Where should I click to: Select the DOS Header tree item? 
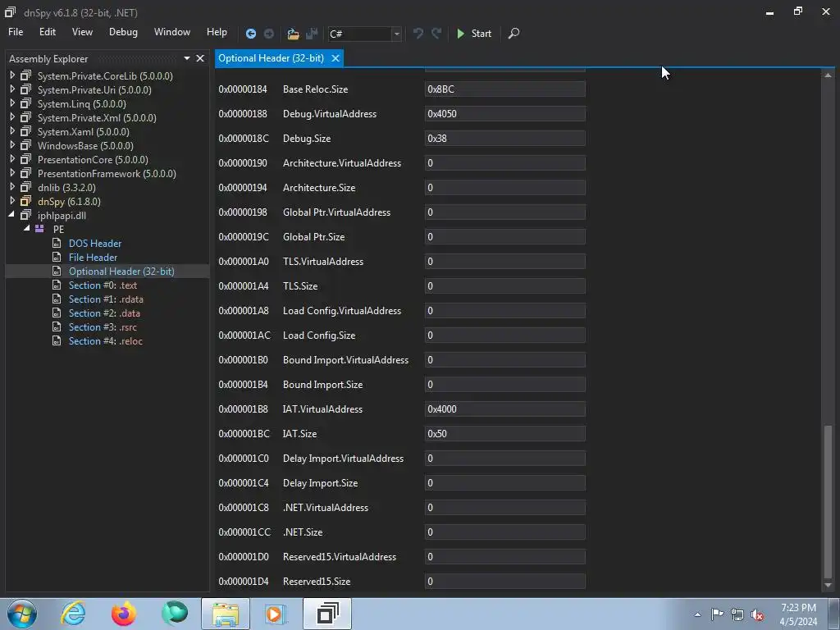point(95,243)
